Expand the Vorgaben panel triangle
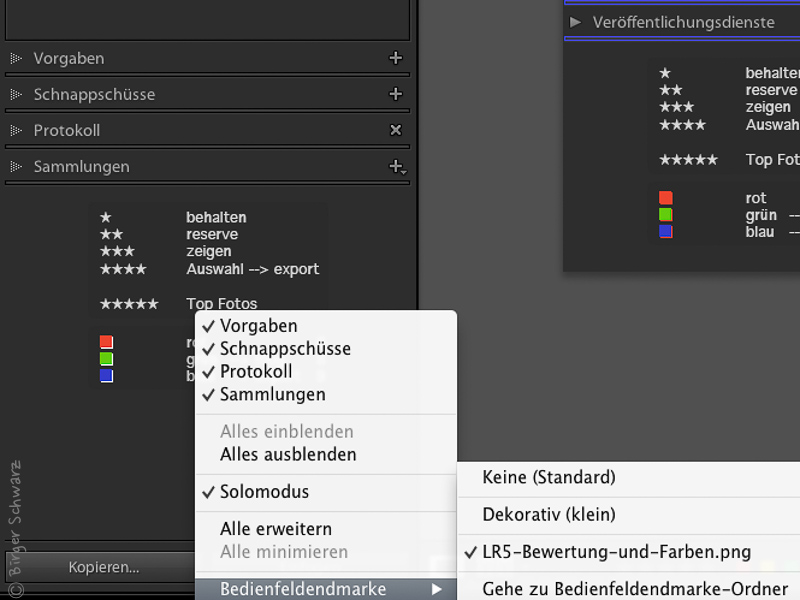Screen dimensions: 800x600 point(16,59)
